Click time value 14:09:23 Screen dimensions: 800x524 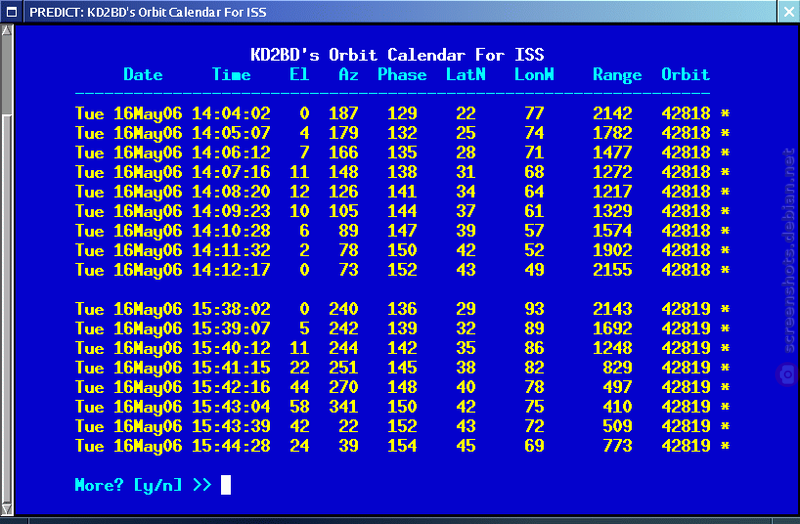[x=231, y=211]
